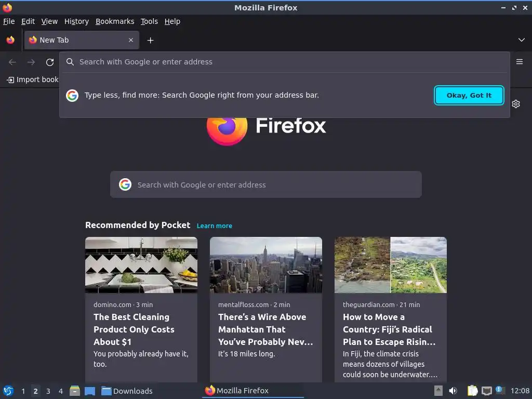Click the page search box with Google
Viewport: 532px width, 399px height.
pos(266,184)
